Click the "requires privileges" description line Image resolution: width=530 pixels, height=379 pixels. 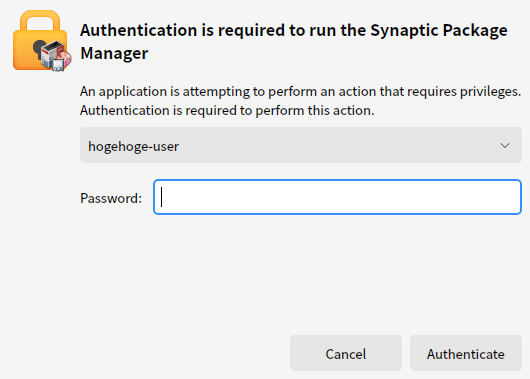click(x=300, y=91)
